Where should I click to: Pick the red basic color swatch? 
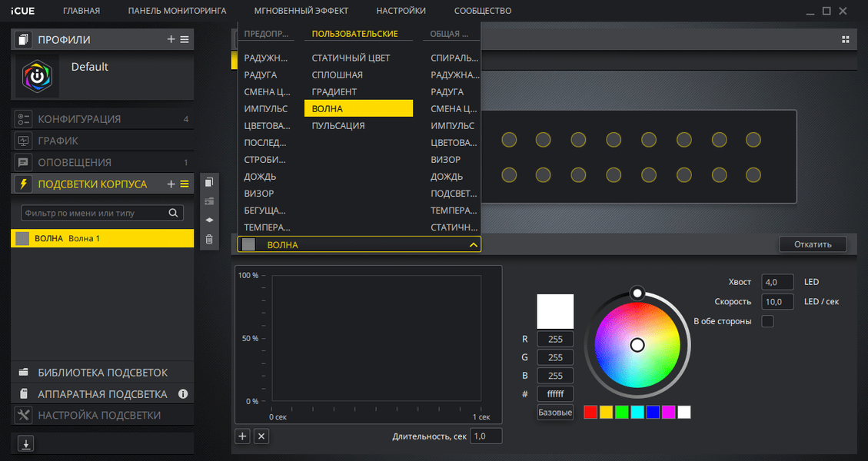590,413
